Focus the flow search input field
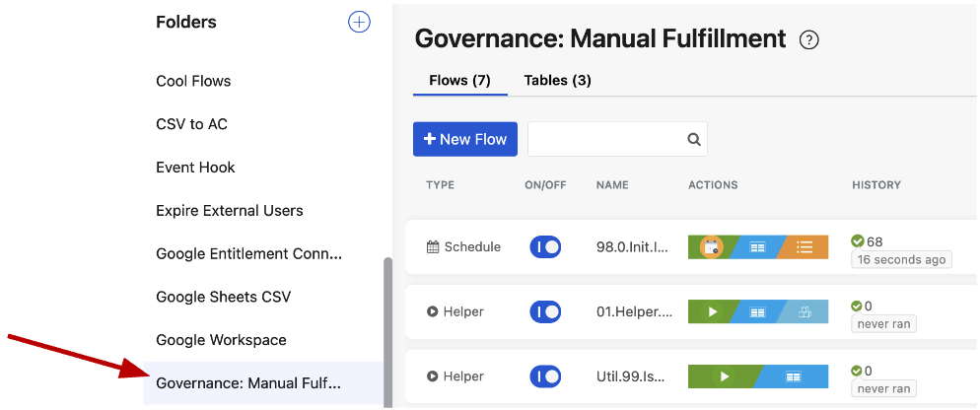 (605, 140)
